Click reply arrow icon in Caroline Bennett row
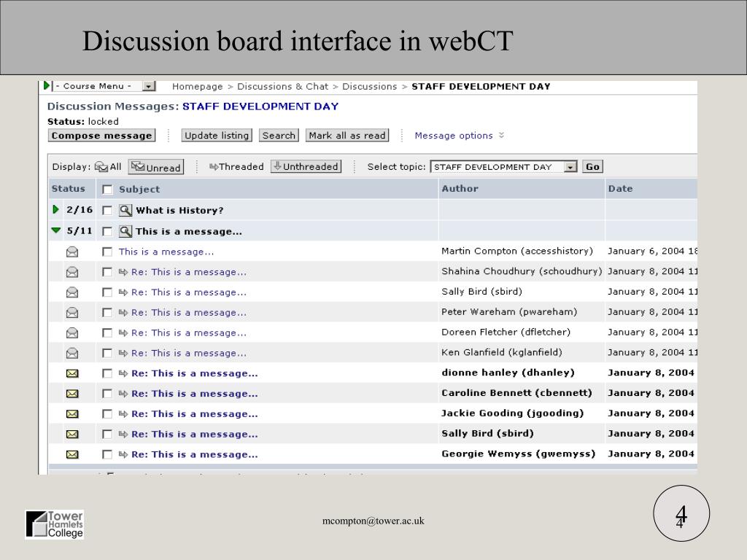 click(123, 394)
